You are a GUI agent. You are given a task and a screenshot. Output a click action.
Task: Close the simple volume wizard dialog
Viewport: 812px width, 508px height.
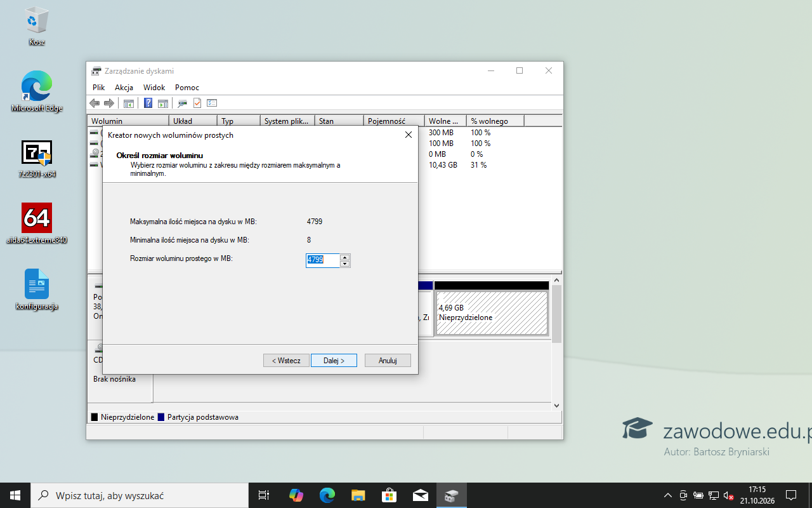point(408,135)
